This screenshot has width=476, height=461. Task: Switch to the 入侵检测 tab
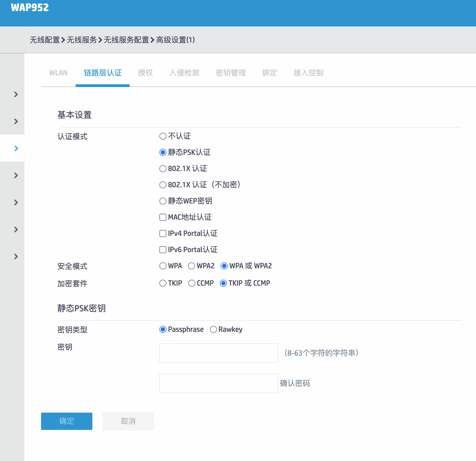(184, 73)
